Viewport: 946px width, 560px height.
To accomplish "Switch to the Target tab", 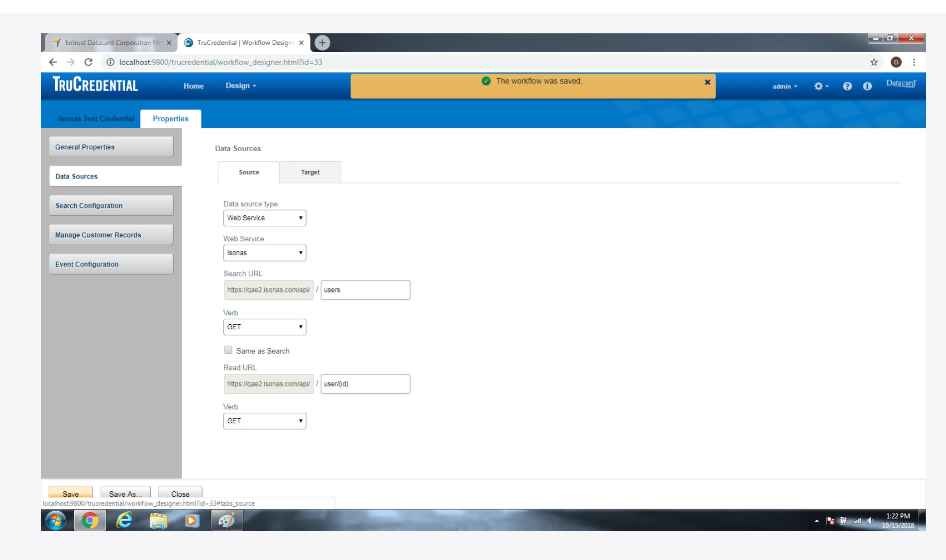I will 310,172.
